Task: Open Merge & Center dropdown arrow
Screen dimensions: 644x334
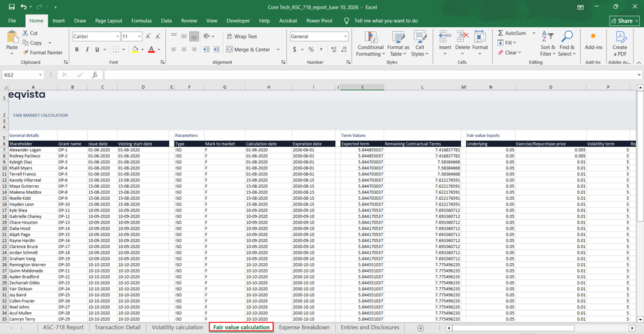Action: (x=278, y=50)
